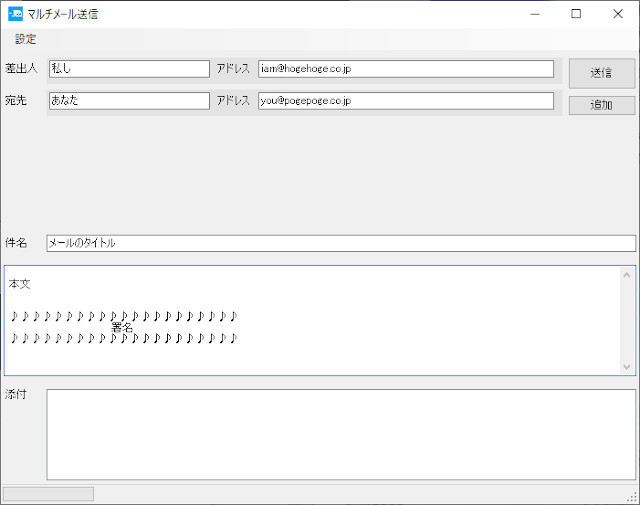Focus the 差出人 name field containing 私し
The height and width of the screenshot is (505, 640).
pyautogui.click(x=129, y=69)
